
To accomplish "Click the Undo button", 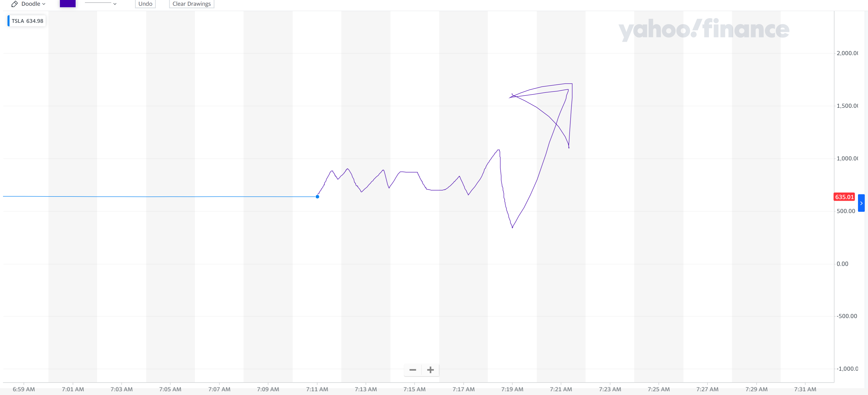I will [145, 4].
